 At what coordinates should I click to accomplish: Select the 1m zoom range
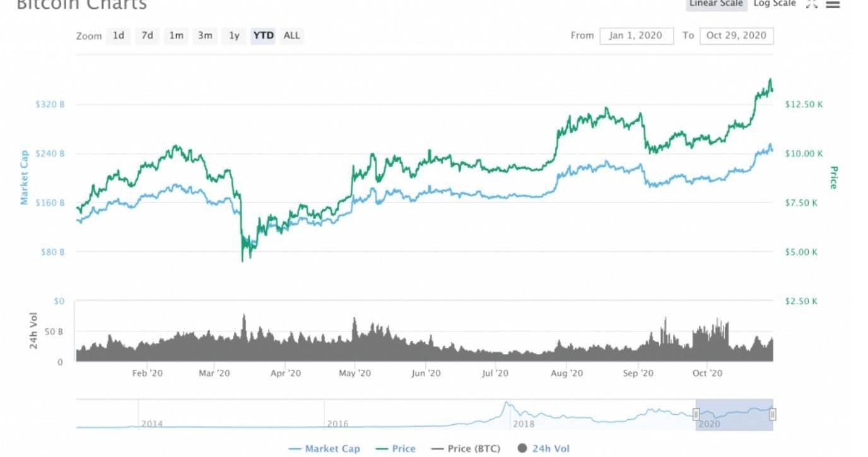(176, 36)
